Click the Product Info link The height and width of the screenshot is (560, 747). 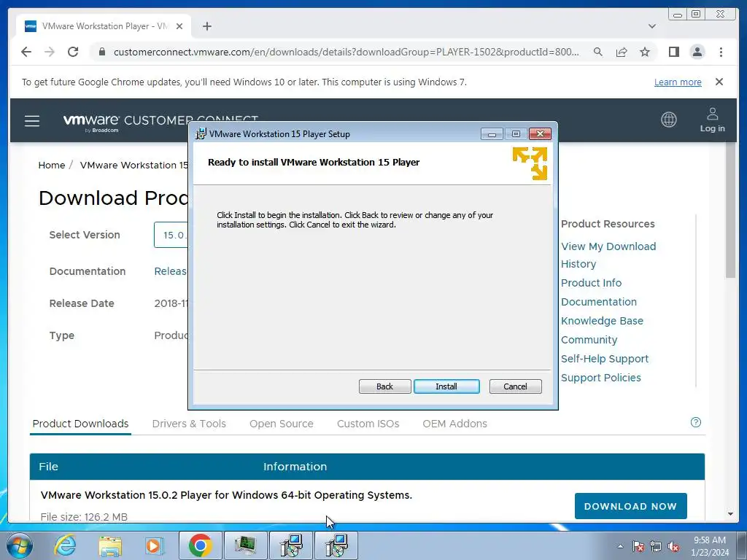pos(591,283)
